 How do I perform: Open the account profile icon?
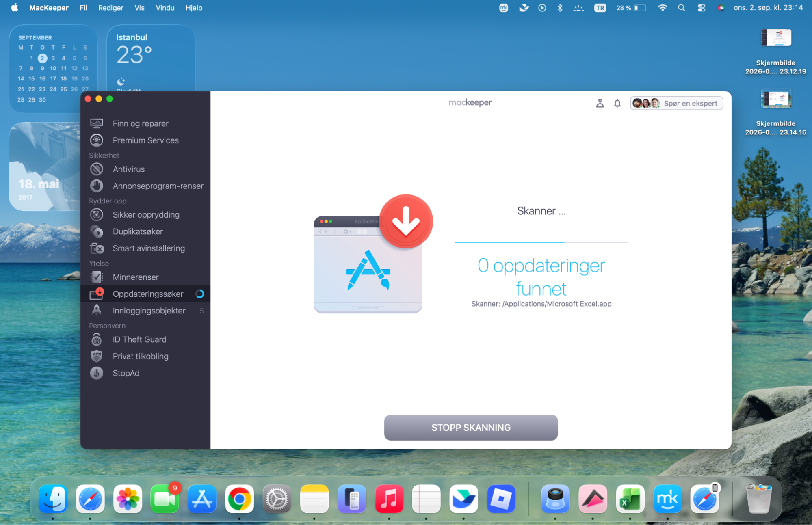600,103
